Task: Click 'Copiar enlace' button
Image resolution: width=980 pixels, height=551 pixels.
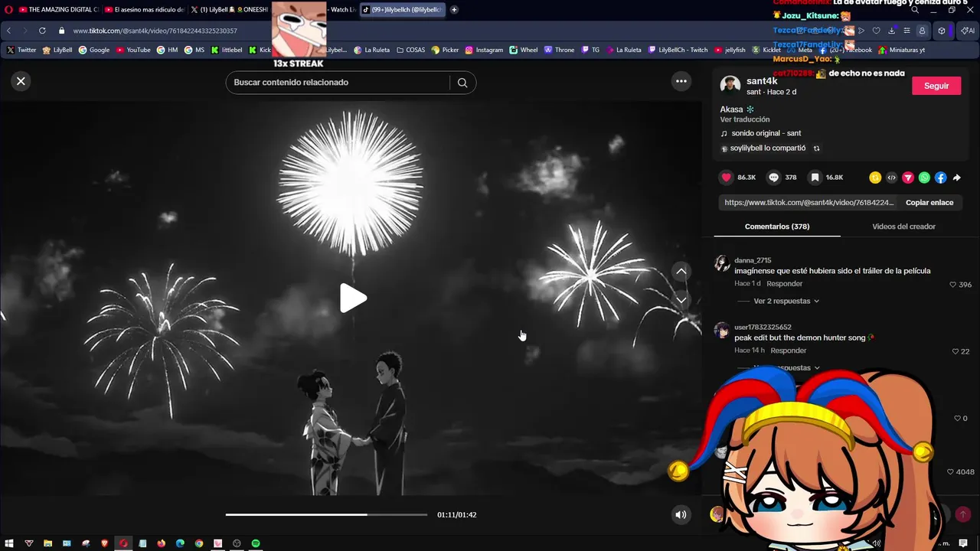Action: coord(929,203)
